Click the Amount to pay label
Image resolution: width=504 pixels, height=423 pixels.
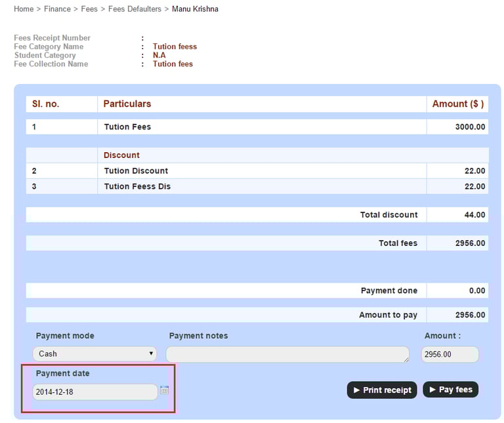(x=388, y=315)
